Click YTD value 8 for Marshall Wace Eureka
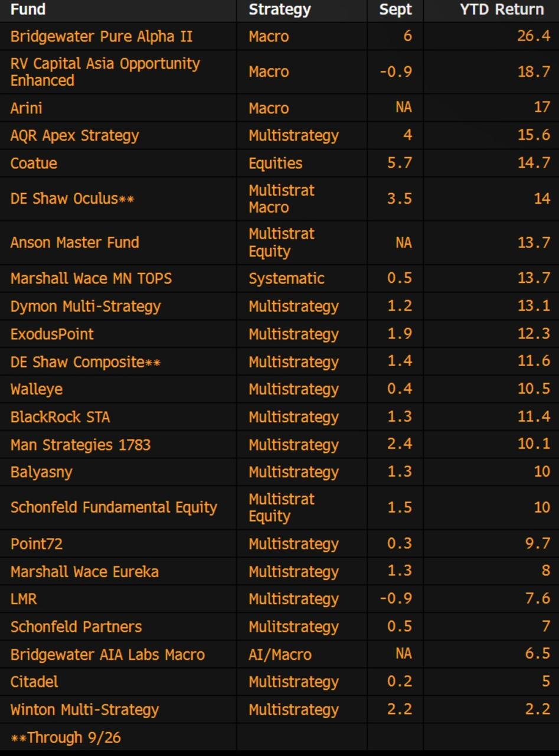 [545, 571]
